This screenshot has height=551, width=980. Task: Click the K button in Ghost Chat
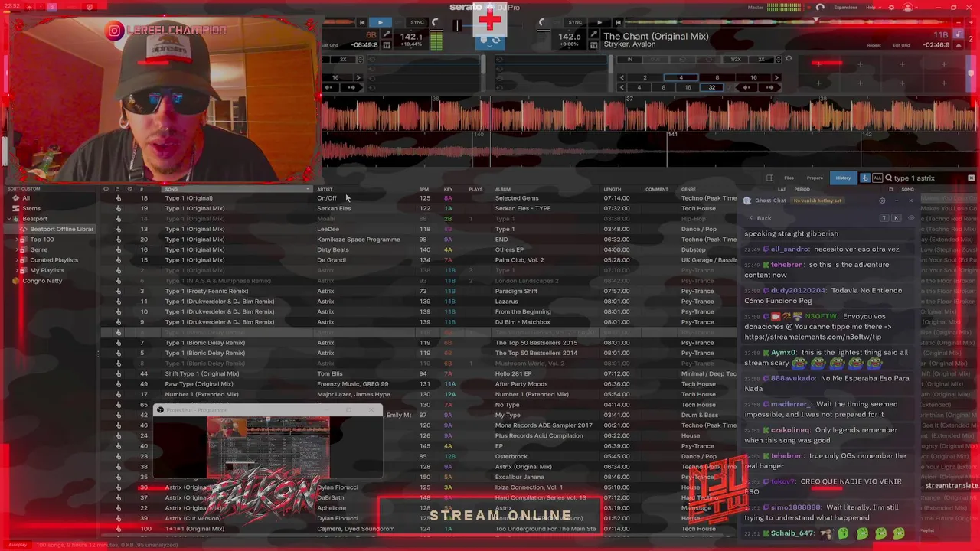click(x=896, y=218)
